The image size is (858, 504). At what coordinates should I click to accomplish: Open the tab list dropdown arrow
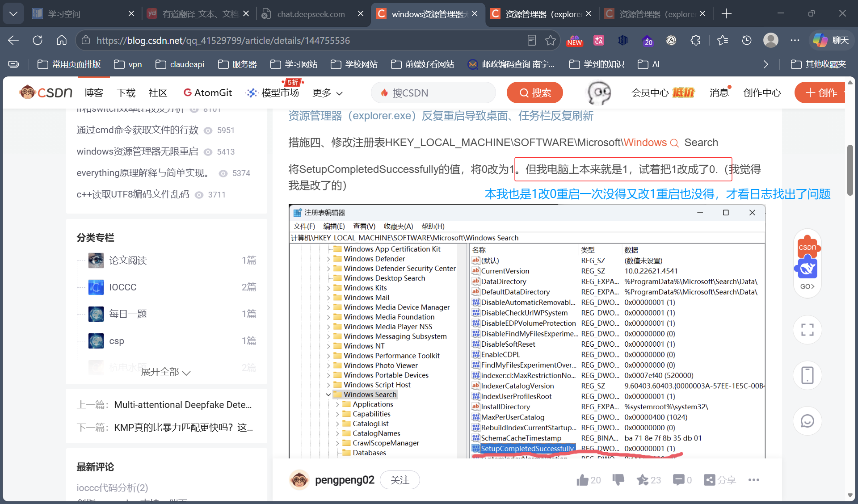(x=13, y=14)
